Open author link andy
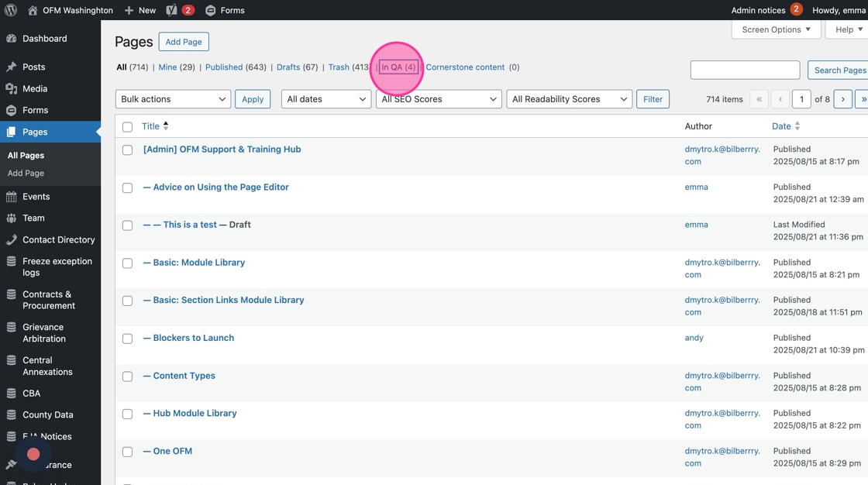This screenshot has height=485, width=868. [694, 338]
